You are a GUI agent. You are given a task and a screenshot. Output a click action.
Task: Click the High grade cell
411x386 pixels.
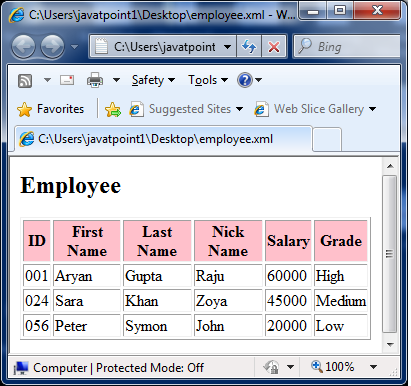(x=341, y=276)
